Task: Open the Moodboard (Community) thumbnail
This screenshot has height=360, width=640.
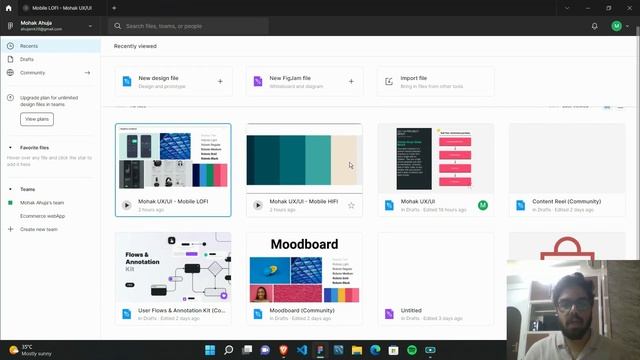Action: tap(304, 267)
